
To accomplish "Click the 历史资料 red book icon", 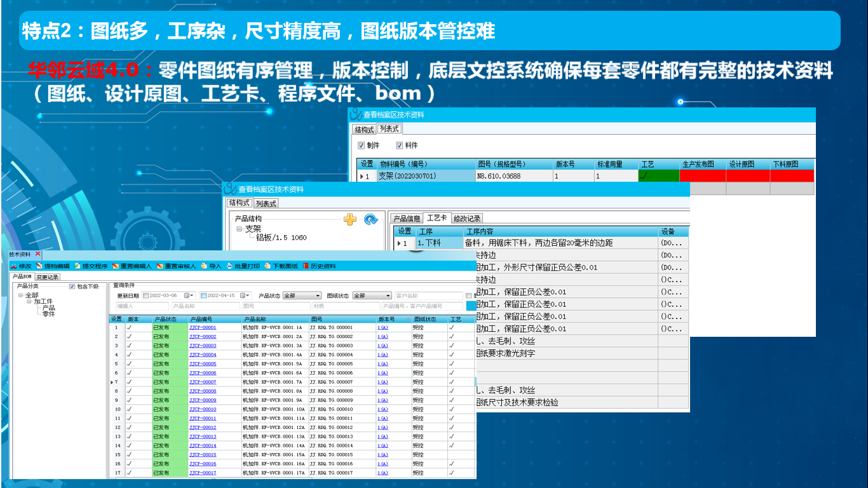I will [x=306, y=266].
